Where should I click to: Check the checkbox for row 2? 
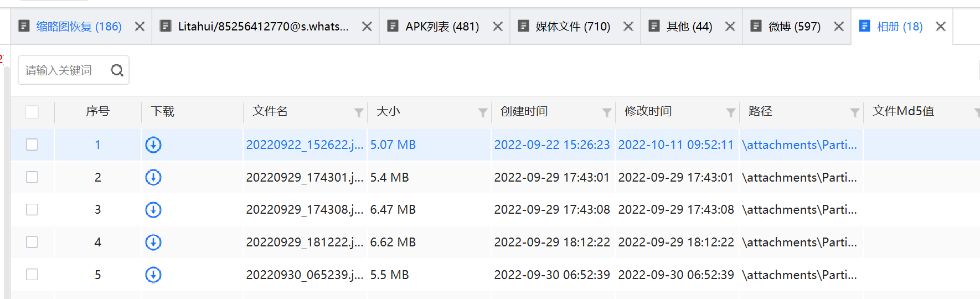tap(32, 177)
